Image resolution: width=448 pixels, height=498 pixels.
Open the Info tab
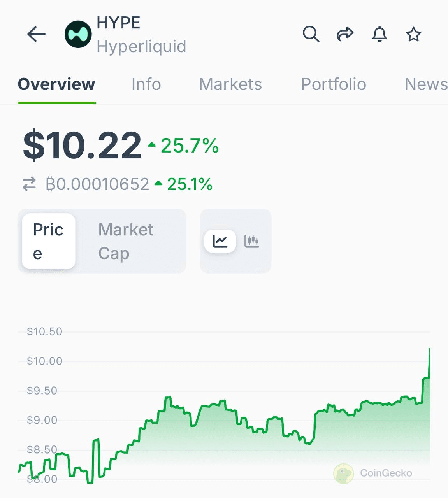[x=146, y=84]
